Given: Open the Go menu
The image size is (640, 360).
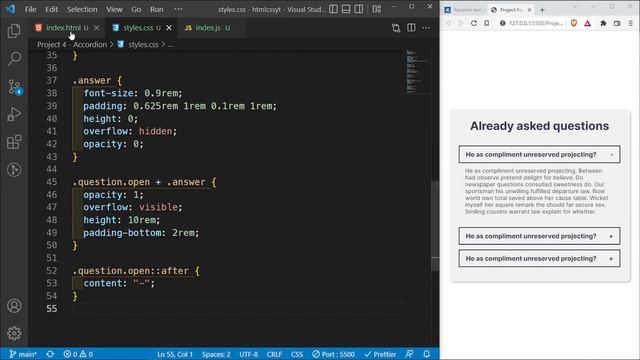Looking at the screenshot, I should click(x=136, y=9).
